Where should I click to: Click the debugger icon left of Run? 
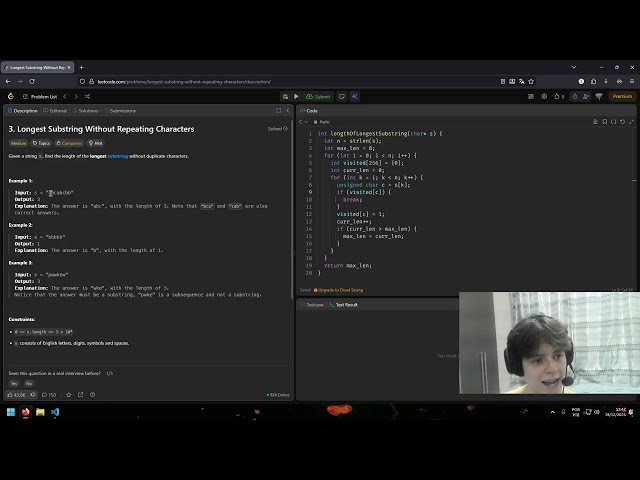click(285, 97)
